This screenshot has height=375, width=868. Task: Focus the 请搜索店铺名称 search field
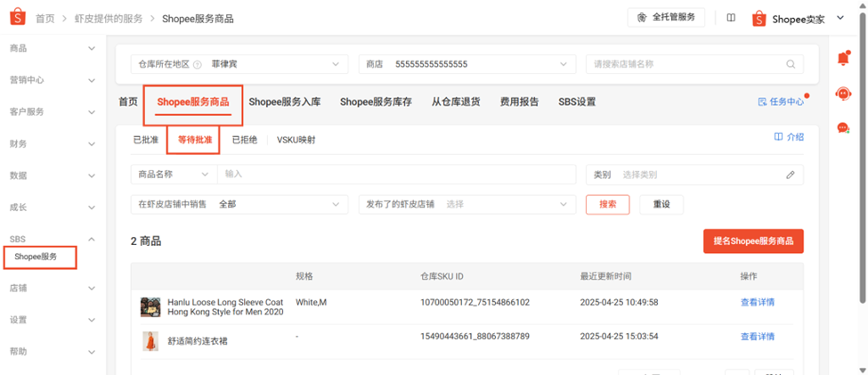(x=694, y=64)
